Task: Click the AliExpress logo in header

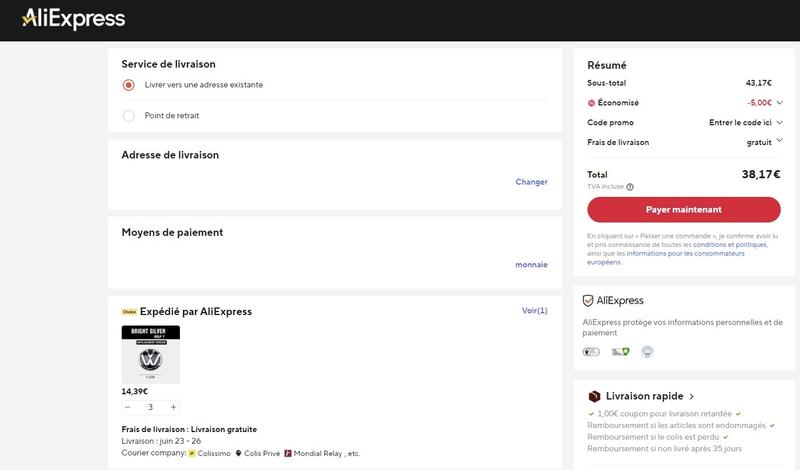Action: pyautogui.click(x=73, y=19)
